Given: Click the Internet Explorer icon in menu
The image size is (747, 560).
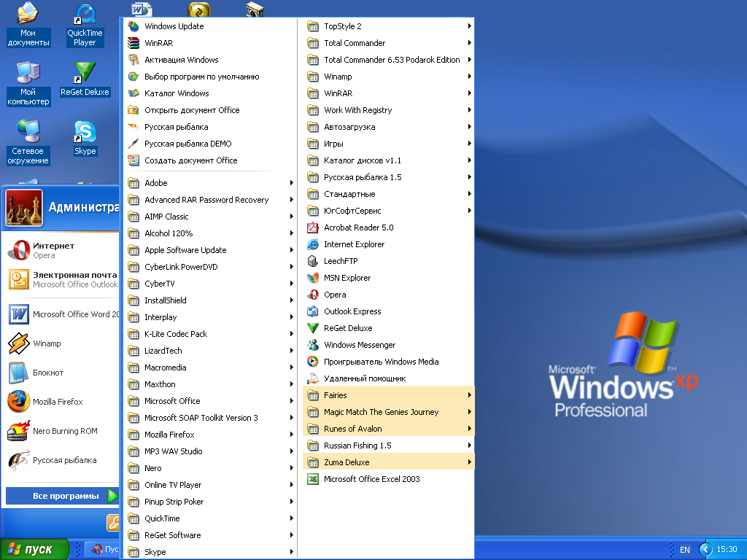Looking at the screenshot, I should coord(312,244).
